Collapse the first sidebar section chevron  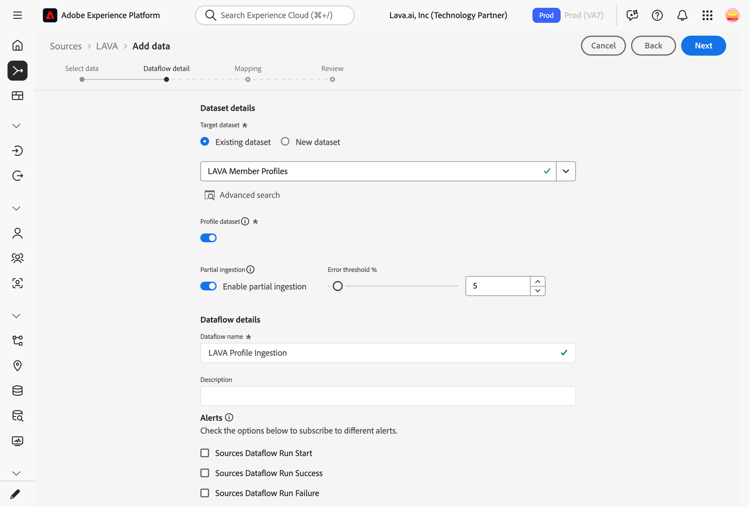coord(16,126)
